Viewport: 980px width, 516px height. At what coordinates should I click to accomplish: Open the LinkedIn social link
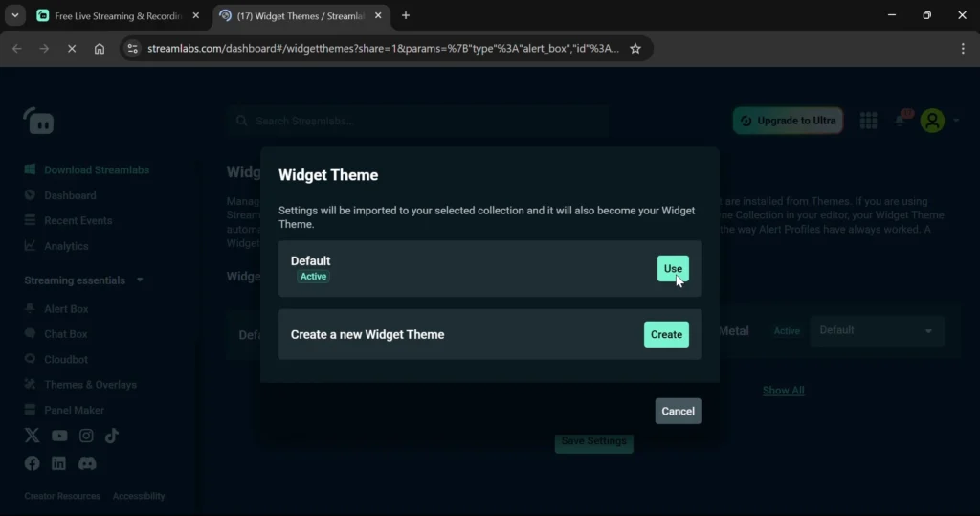(x=58, y=463)
